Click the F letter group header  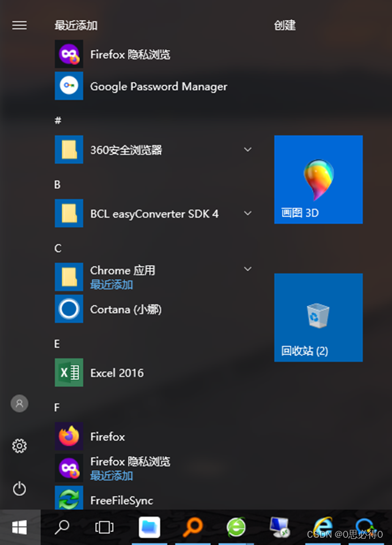(57, 407)
